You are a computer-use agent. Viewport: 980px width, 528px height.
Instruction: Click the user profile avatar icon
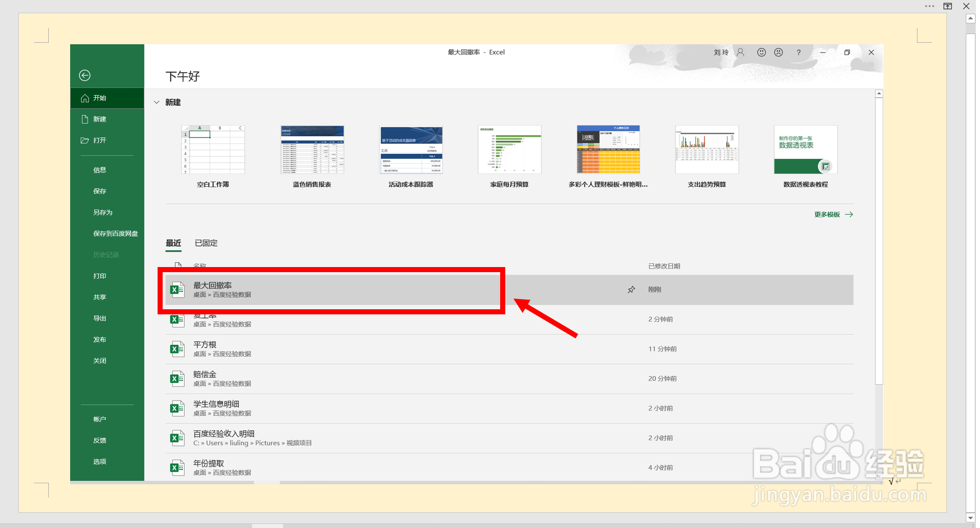[x=741, y=52]
